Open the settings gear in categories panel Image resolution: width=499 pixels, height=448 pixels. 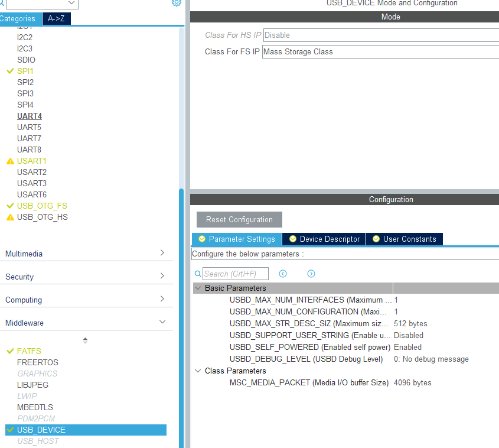pos(177,2)
